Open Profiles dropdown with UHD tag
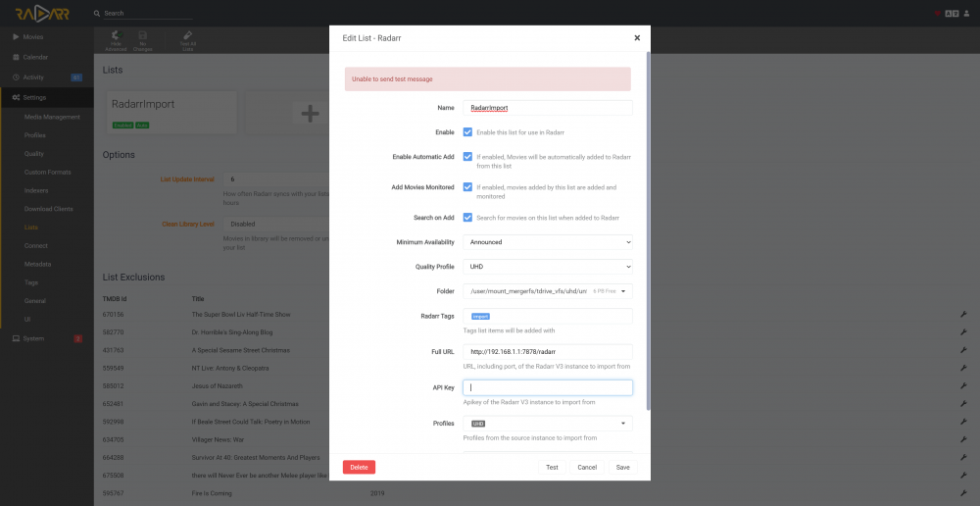The width and height of the screenshot is (980, 506). (x=548, y=424)
